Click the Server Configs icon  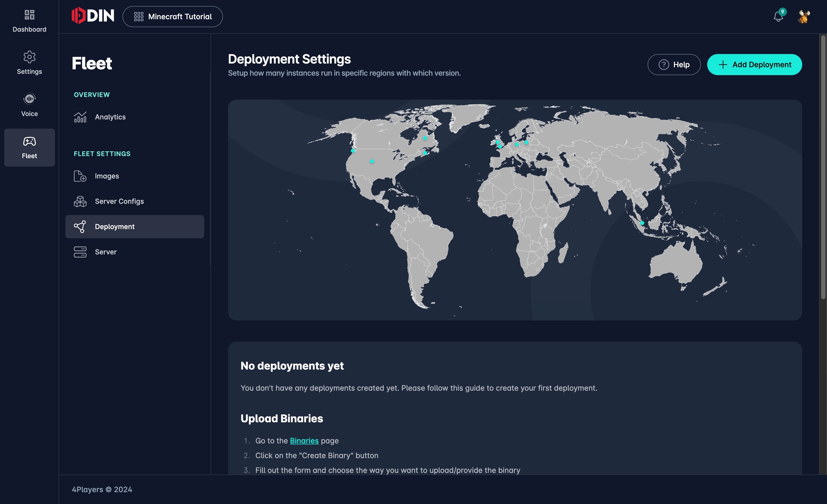pos(80,201)
